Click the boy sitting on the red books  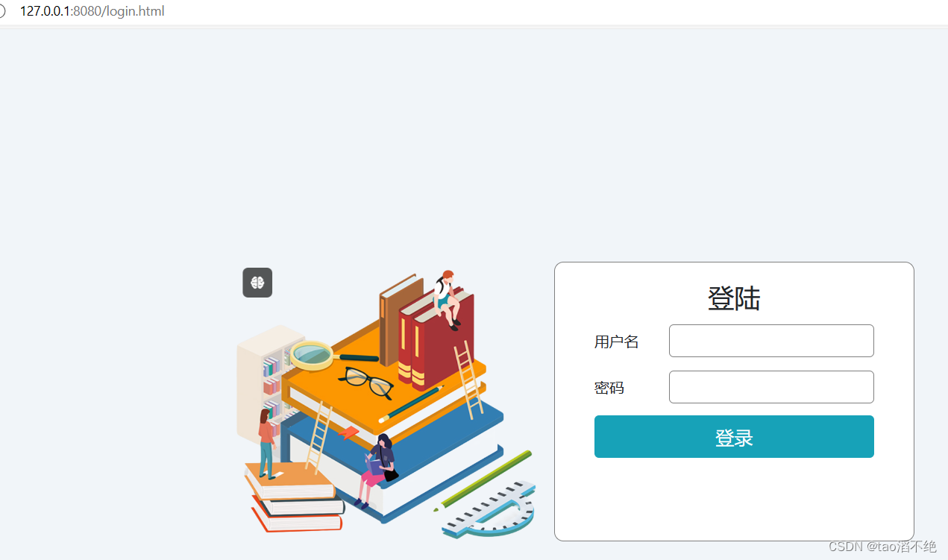(448, 300)
